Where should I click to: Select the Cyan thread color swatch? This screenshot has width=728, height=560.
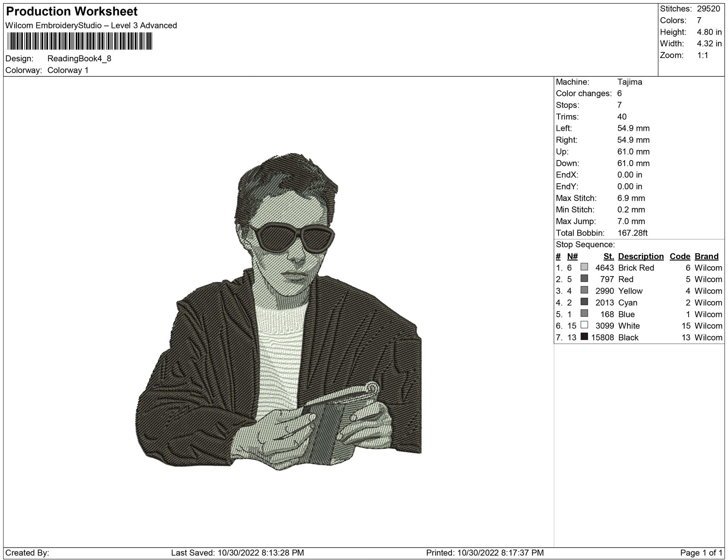pyautogui.click(x=584, y=302)
